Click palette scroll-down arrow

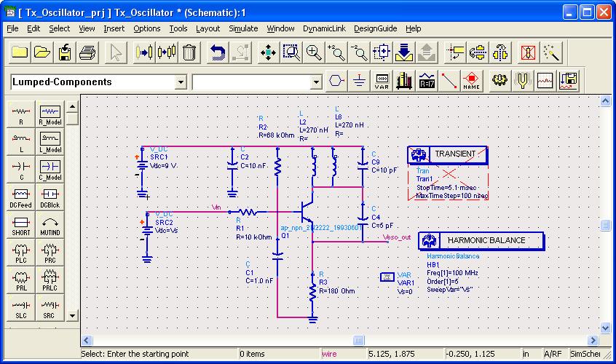click(72, 315)
